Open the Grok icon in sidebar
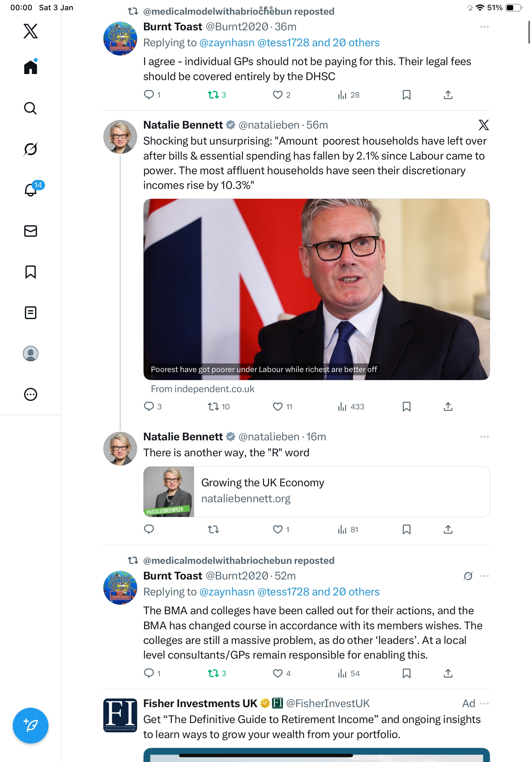Viewport: 532px width, 762px height. coord(31,149)
